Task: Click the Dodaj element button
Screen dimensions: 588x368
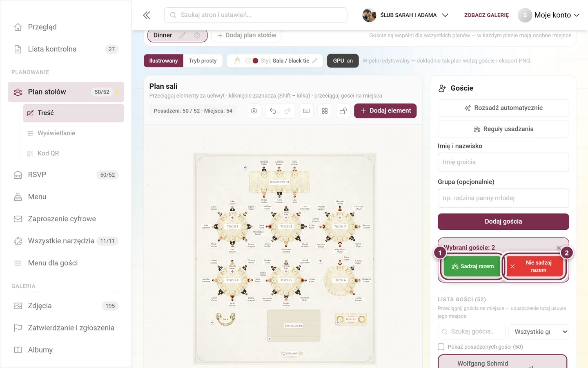Action: pyautogui.click(x=385, y=111)
